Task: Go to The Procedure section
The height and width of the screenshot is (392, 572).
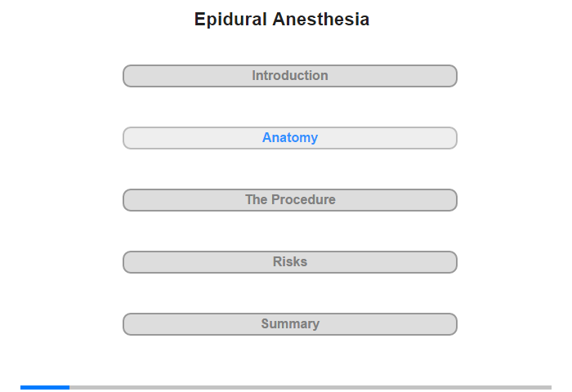Action: [289, 200]
